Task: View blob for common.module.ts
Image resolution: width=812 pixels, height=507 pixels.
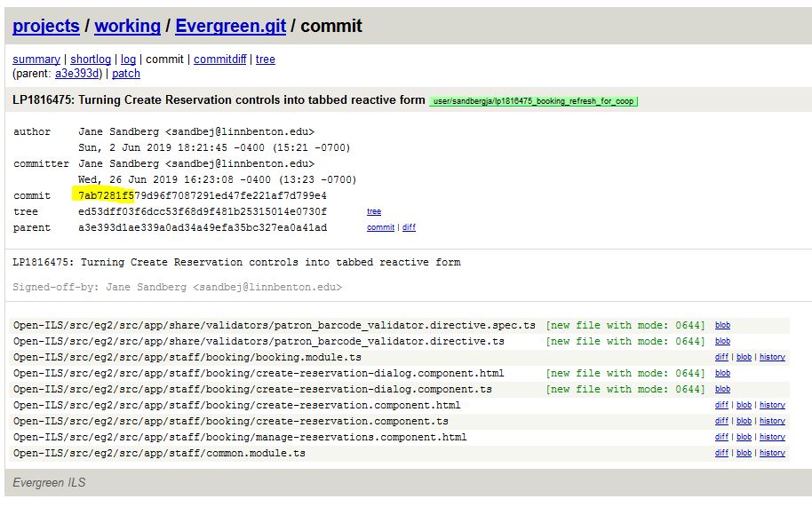Action: (744, 453)
